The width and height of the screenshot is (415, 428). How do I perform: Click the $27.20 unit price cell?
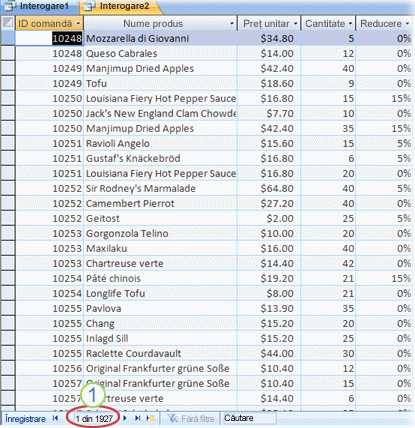click(269, 203)
